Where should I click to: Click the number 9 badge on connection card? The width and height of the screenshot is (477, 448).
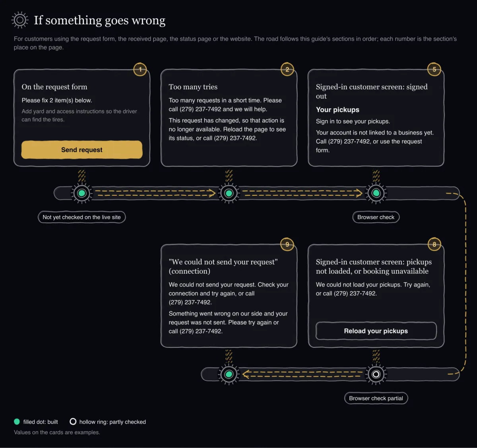click(x=287, y=244)
